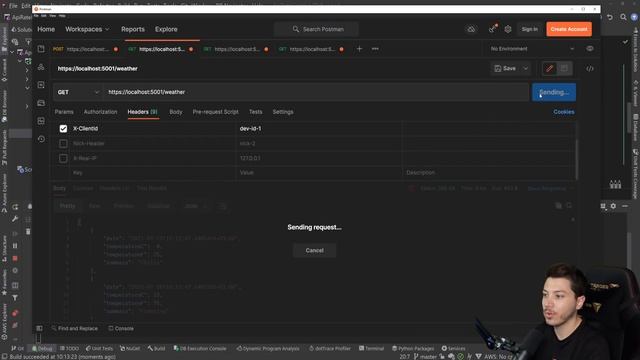Open the Cookies link
Image resolution: width=640 pixels, height=360 pixels.
[x=564, y=112]
